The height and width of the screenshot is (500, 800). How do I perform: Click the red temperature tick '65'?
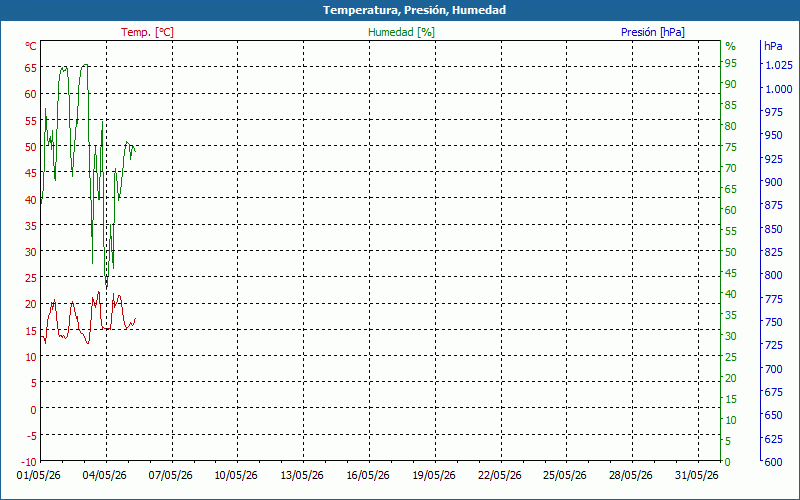pos(31,68)
